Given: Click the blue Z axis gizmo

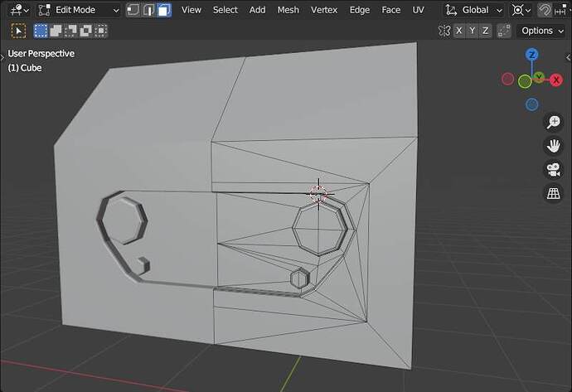Looking at the screenshot, I should click(x=532, y=55).
